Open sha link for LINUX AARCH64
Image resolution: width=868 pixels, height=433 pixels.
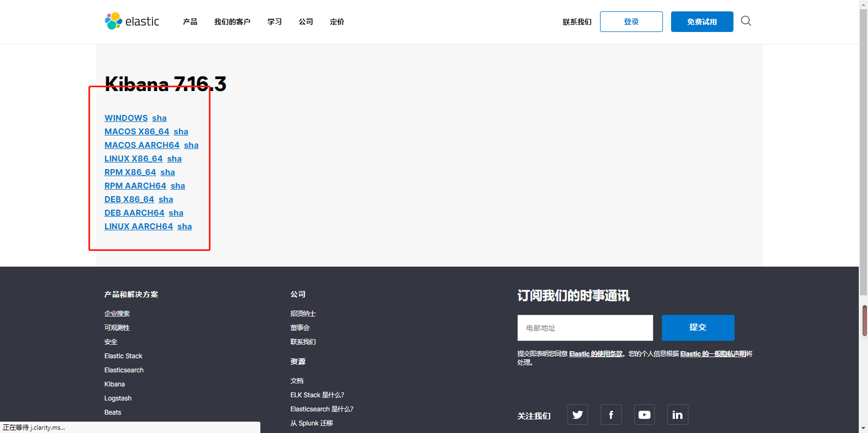(185, 227)
